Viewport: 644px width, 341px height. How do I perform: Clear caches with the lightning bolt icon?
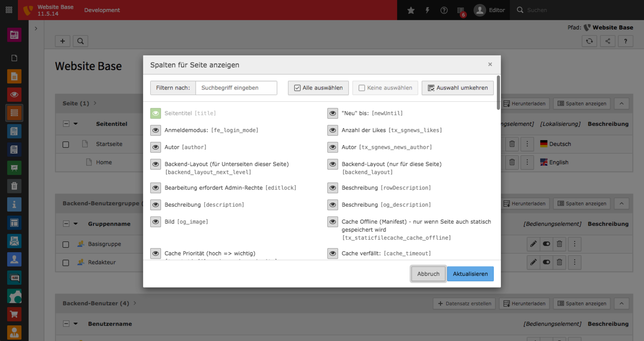(427, 10)
